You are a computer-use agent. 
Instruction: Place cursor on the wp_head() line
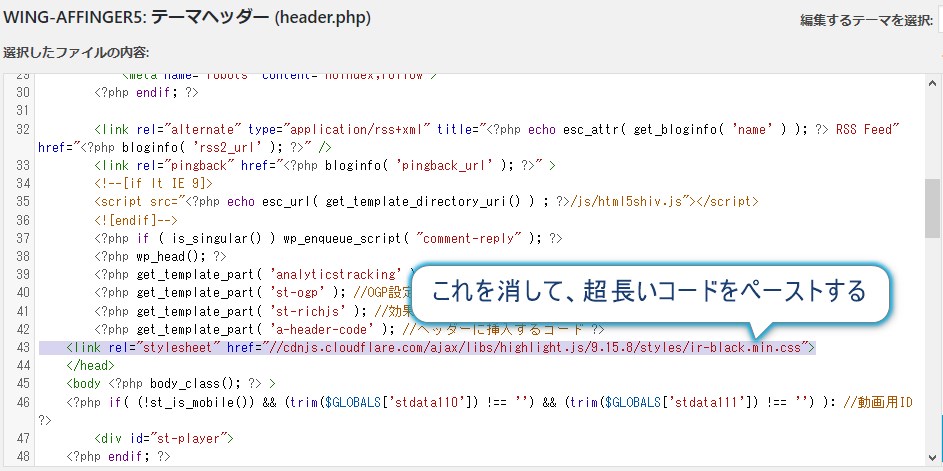click(153, 256)
